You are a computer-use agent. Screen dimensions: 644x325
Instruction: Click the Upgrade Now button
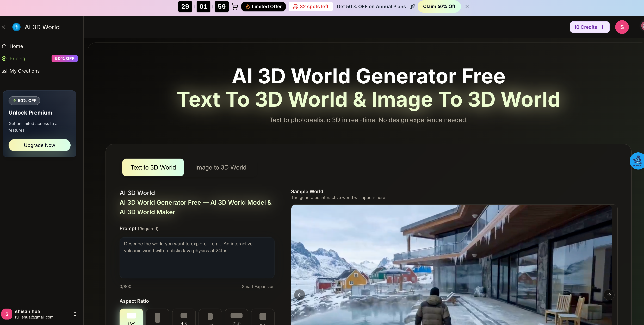tap(39, 145)
